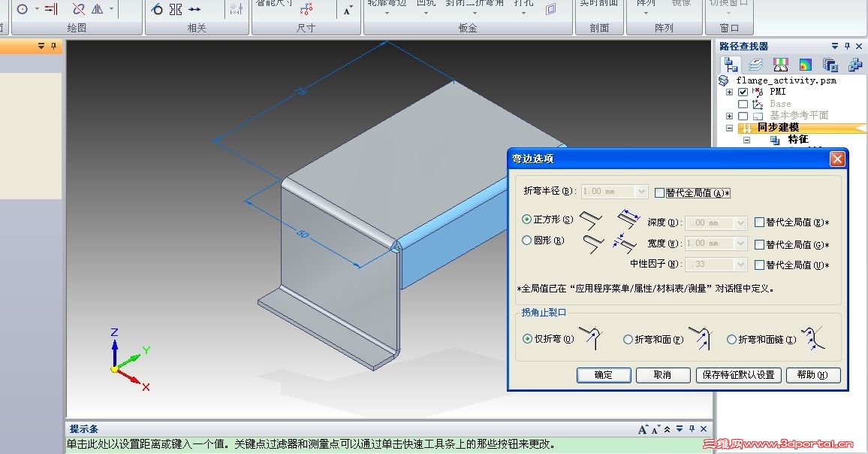Enable 替代全局值(U) for neutral factor
The height and width of the screenshot is (454, 868).
[760, 265]
